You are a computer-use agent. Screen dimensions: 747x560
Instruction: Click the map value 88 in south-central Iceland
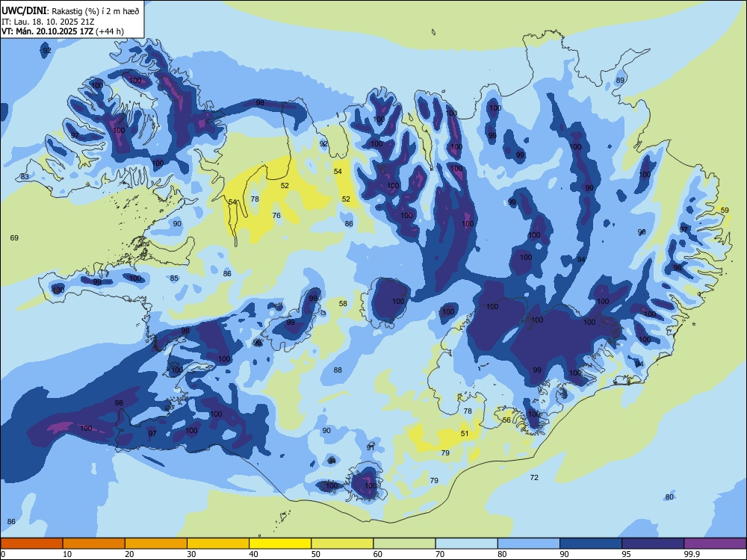338,370
